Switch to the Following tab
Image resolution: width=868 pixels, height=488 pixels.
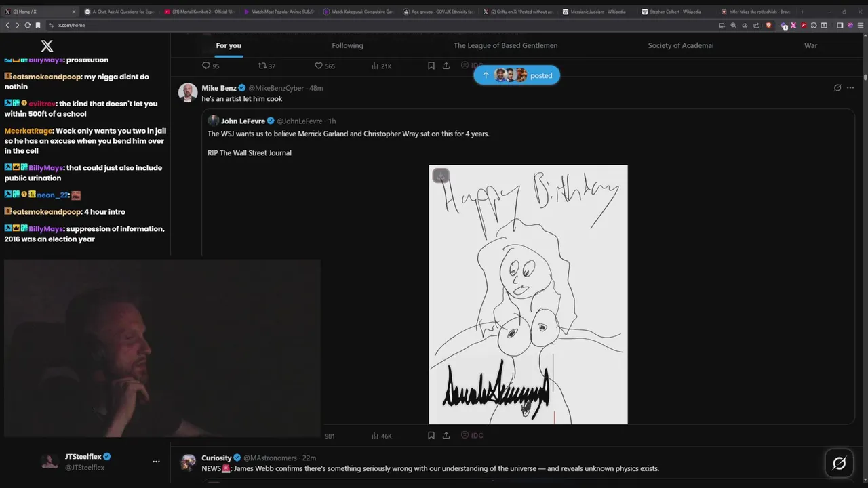347,45
